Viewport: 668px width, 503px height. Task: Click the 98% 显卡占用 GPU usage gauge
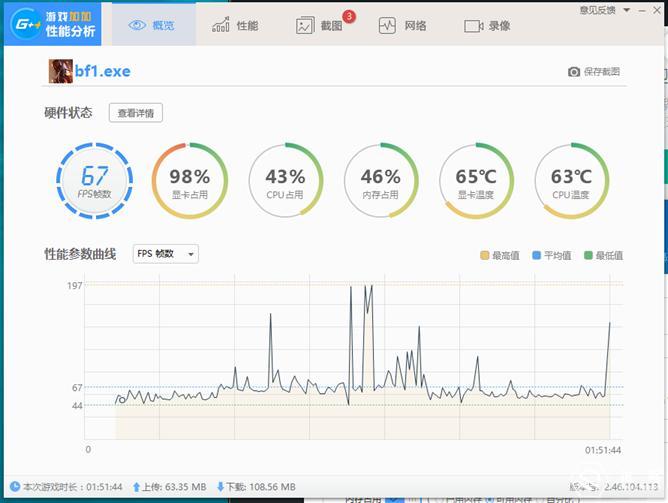(190, 181)
